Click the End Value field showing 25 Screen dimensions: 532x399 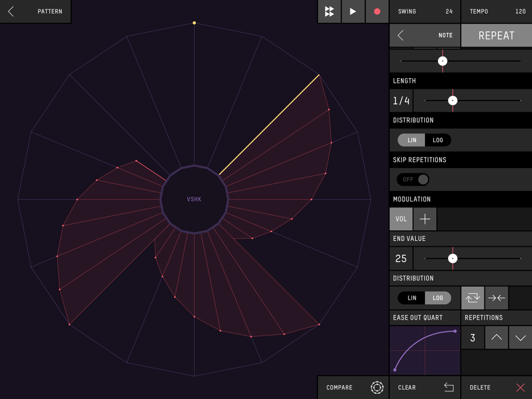[x=401, y=259]
